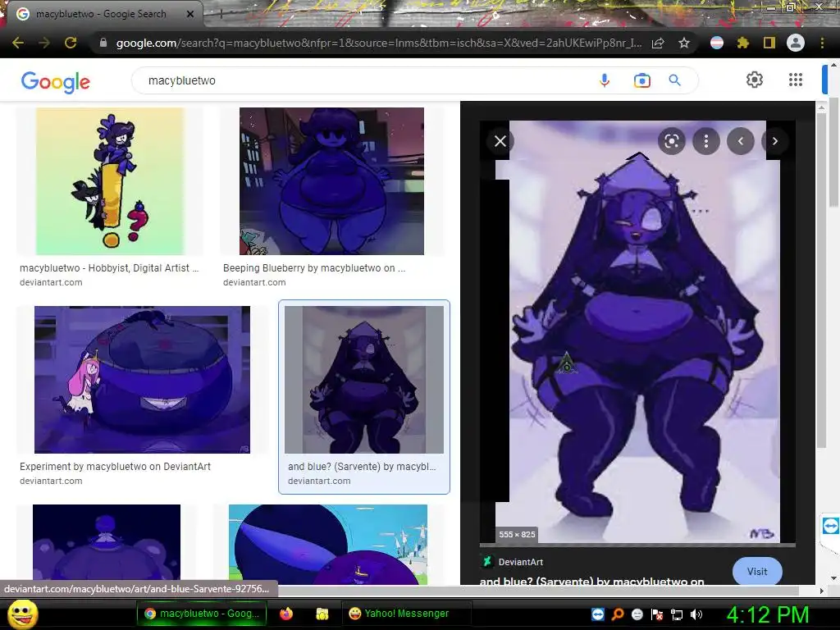Start a voice search with the microphone

pos(605,80)
